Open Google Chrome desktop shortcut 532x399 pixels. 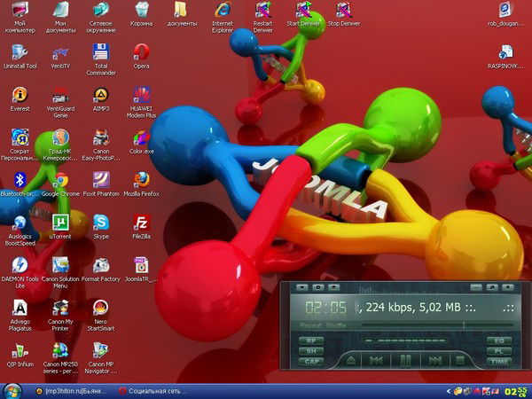[61, 180]
